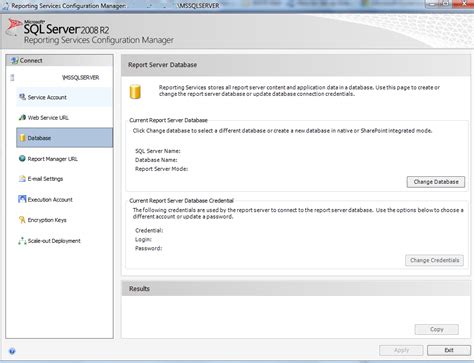Image resolution: width=474 pixels, height=363 pixels.
Task: Click the 'Database Name:' label
Action: (156, 160)
